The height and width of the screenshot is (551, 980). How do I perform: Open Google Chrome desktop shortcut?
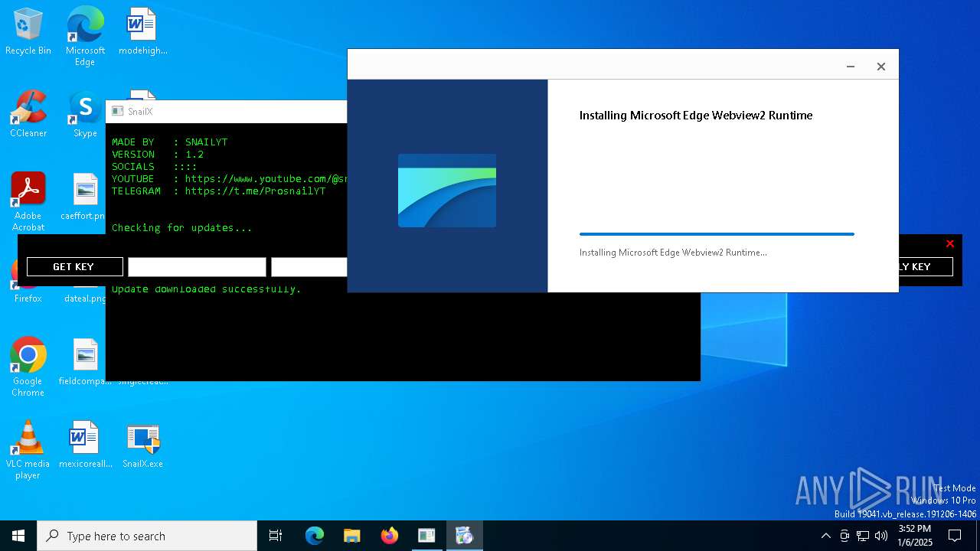[x=28, y=367]
